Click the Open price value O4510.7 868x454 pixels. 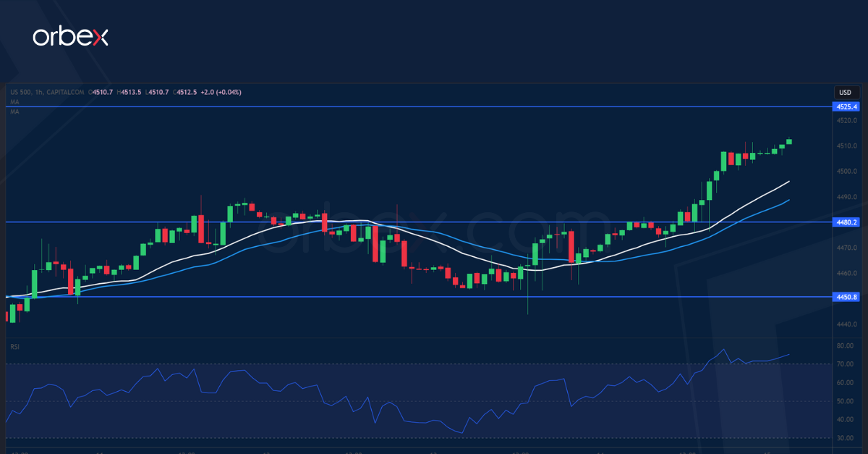click(x=102, y=92)
